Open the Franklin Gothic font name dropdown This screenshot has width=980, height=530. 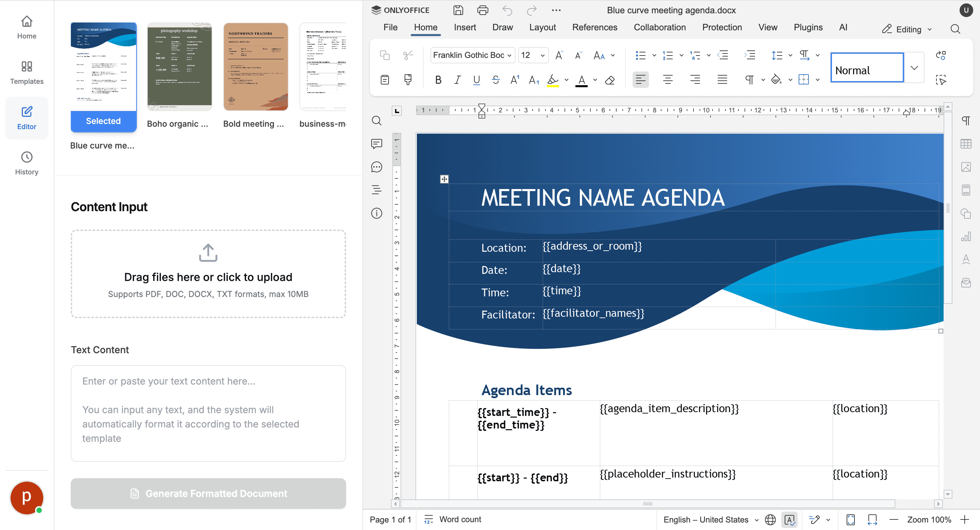click(x=509, y=56)
